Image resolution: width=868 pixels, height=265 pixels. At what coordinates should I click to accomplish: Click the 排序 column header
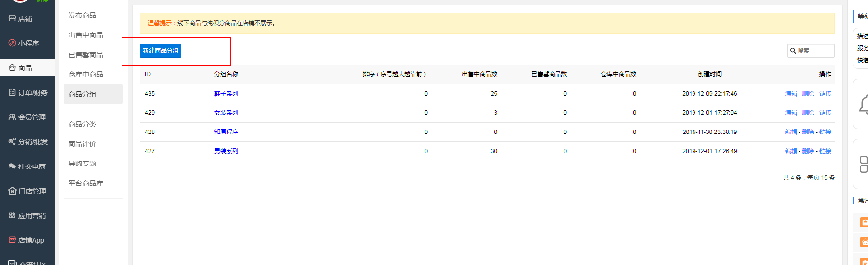tap(394, 74)
